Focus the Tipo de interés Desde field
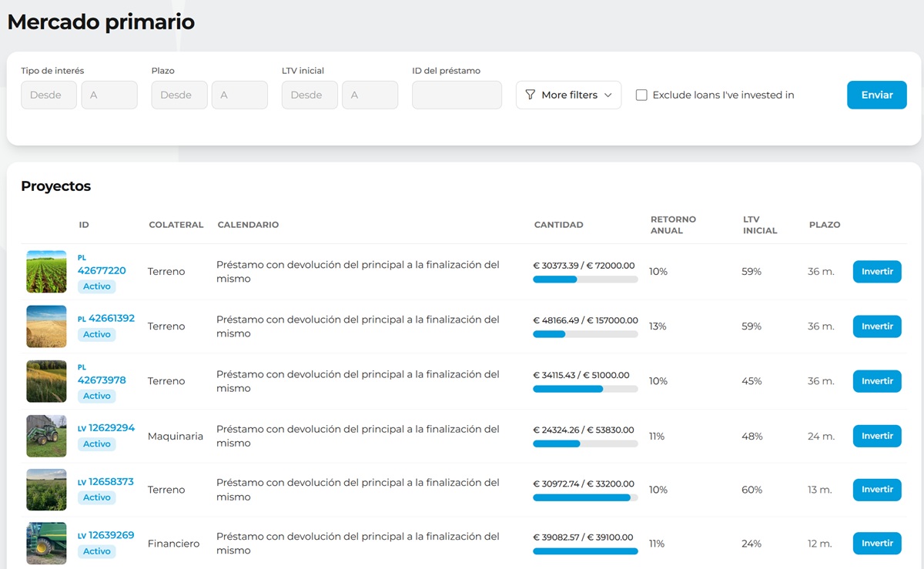This screenshot has height=569, width=924. tap(49, 95)
